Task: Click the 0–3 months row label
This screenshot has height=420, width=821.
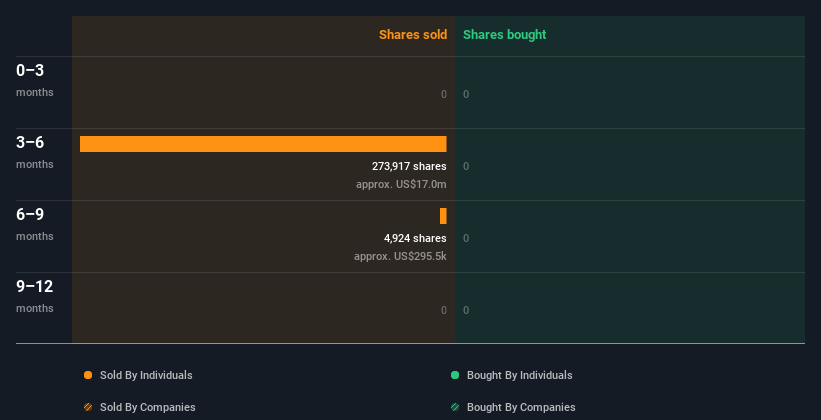Action: pyautogui.click(x=35, y=79)
